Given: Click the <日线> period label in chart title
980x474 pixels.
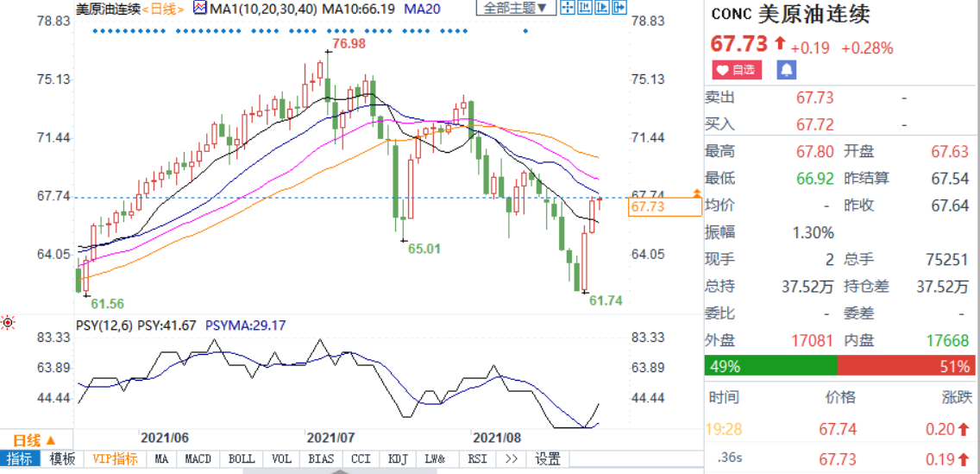Looking at the screenshot, I should point(163,9).
